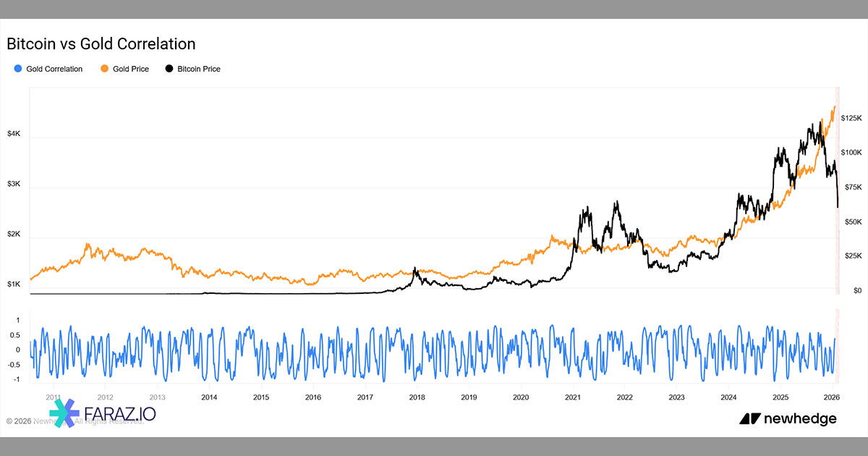Click the © 2026 Newhedge copyright text
The image size is (868, 456).
(x=29, y=421)
